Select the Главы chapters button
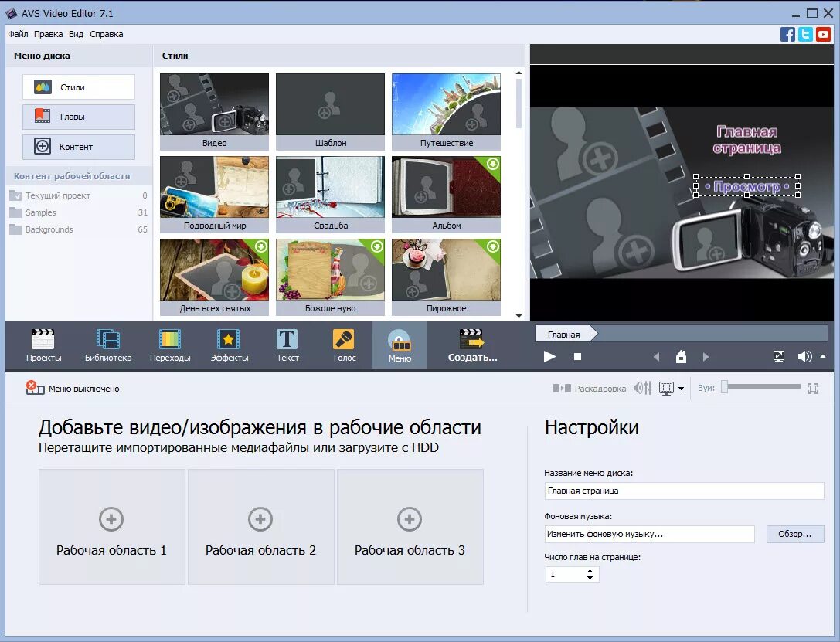This screenshot has width=840, height=642. tap(79, 117)
